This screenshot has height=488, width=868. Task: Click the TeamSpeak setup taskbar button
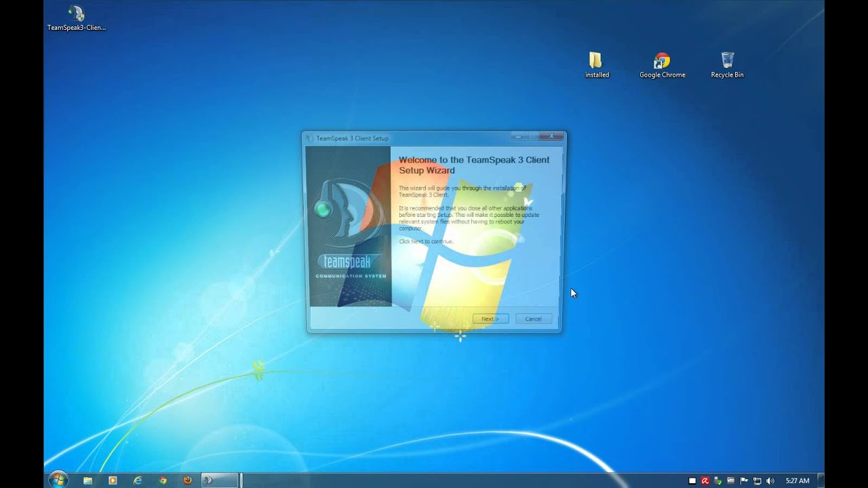click(220, 481)
